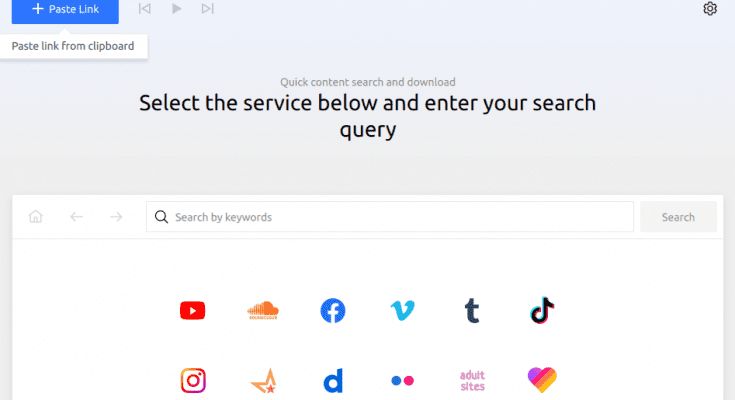Skip to previous track

click(x=146, y=9)
